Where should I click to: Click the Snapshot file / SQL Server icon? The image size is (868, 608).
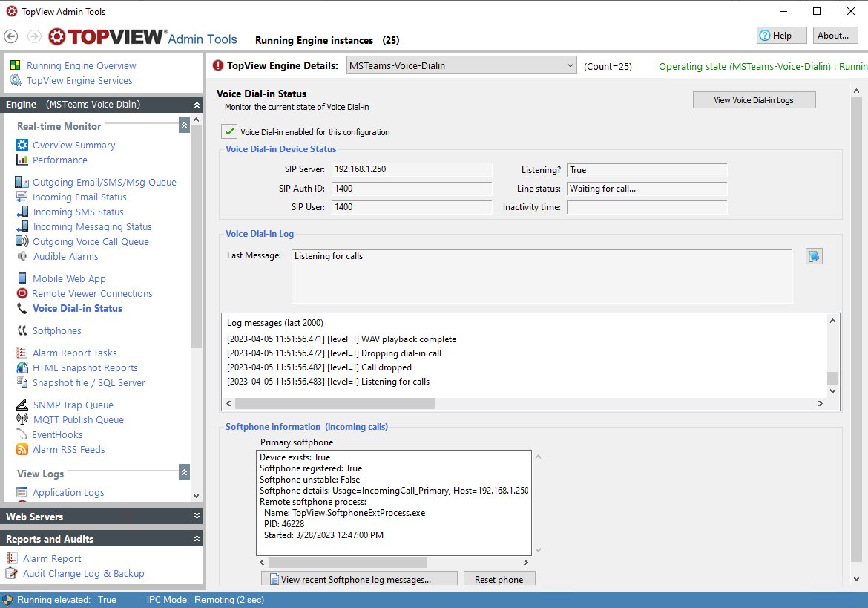[x=22, y=382]
